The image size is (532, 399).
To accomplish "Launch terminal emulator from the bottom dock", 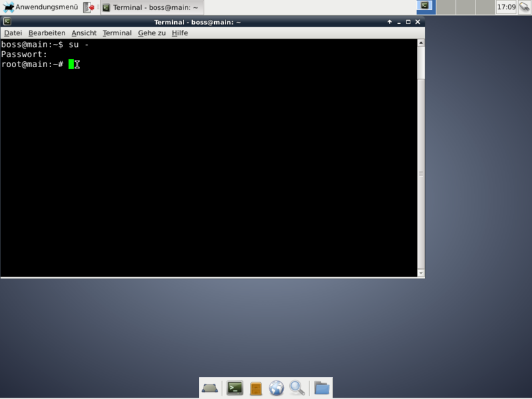I will pyautogui.click(x=234, y=388).
